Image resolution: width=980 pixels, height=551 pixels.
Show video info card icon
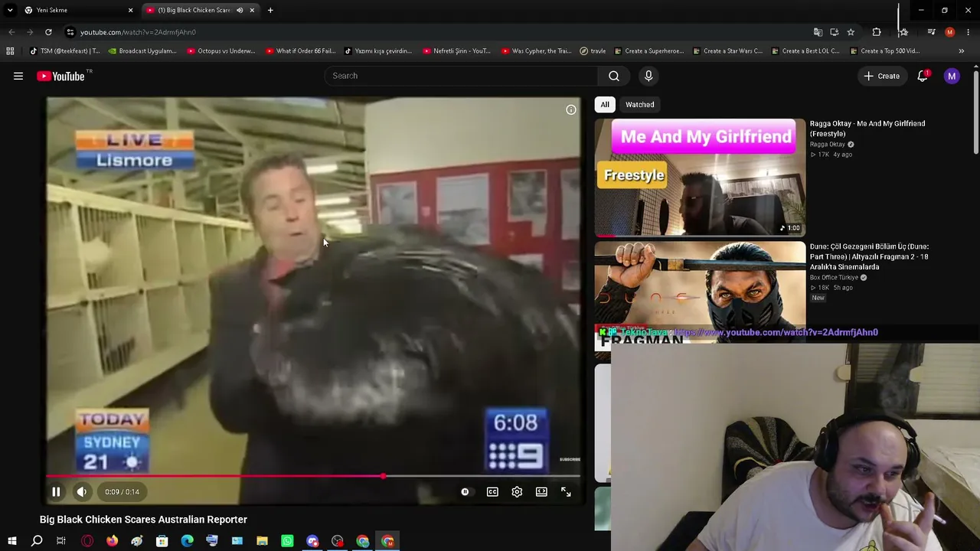click(x=571, y=110)
